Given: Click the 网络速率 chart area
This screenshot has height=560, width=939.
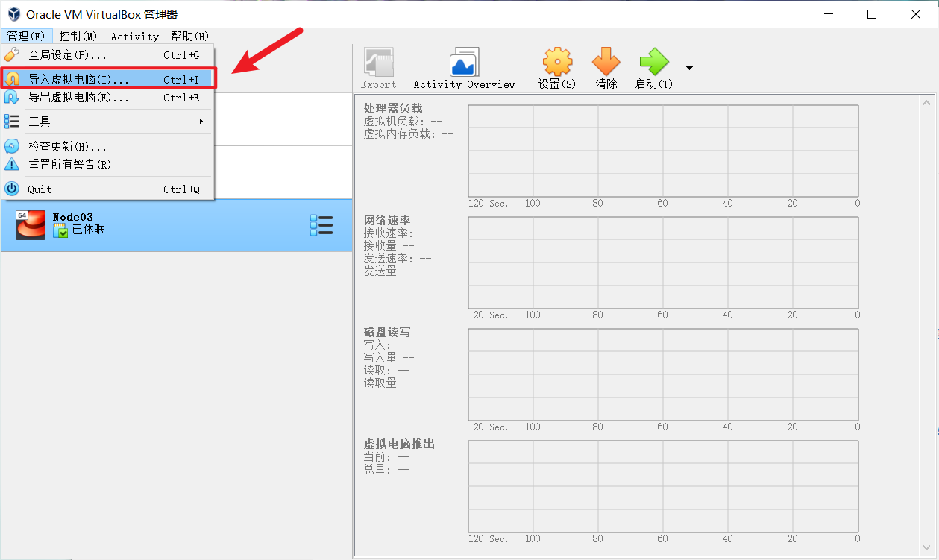Looking at the screenshot, I should tap(663, 262).
